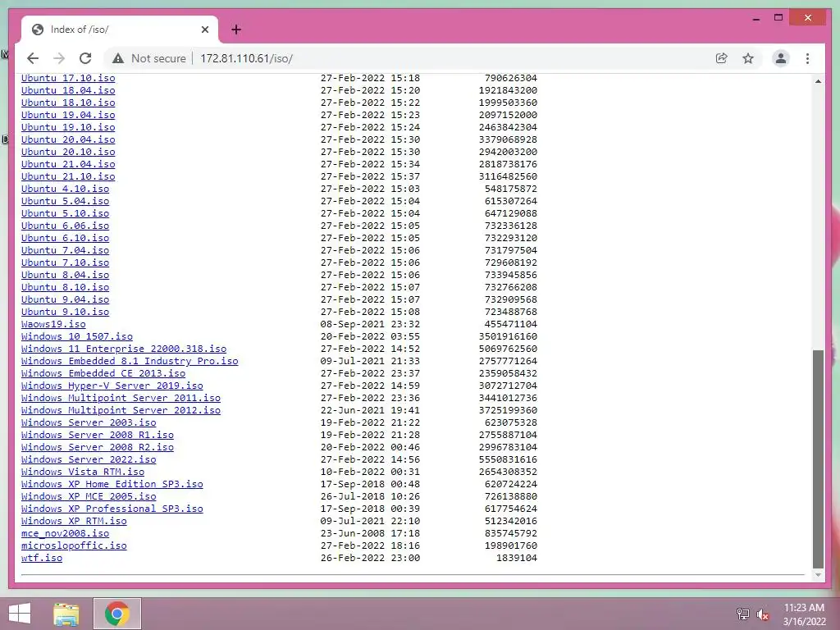Bookmark this page with the star icon
Screen dimensions: 840x630
[x=748, y=58]
